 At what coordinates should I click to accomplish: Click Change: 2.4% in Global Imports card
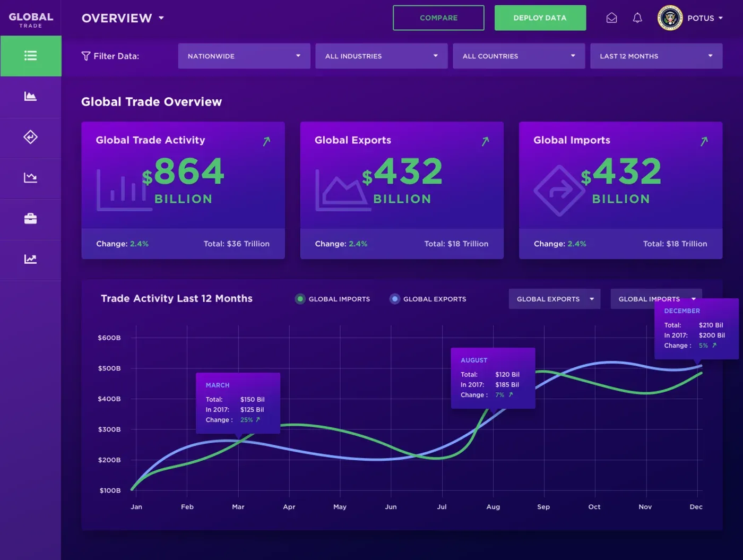click(560, 244)
